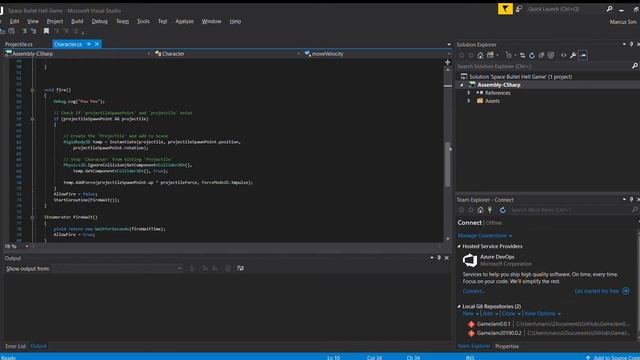Toggle auto-hide pin on Output panel
Image resolution: width=640 pixels, height=360 pixels.
(439, 258)
